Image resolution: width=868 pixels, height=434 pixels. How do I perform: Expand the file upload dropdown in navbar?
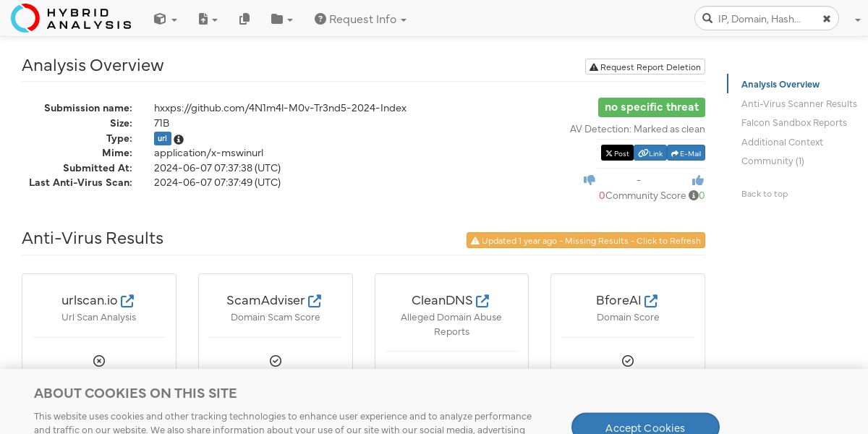208,20
